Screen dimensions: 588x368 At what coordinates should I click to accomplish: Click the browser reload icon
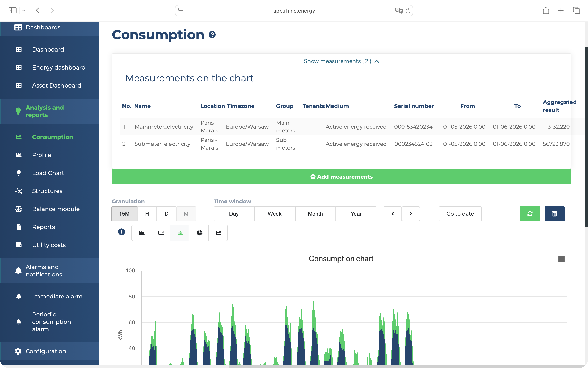408,11
